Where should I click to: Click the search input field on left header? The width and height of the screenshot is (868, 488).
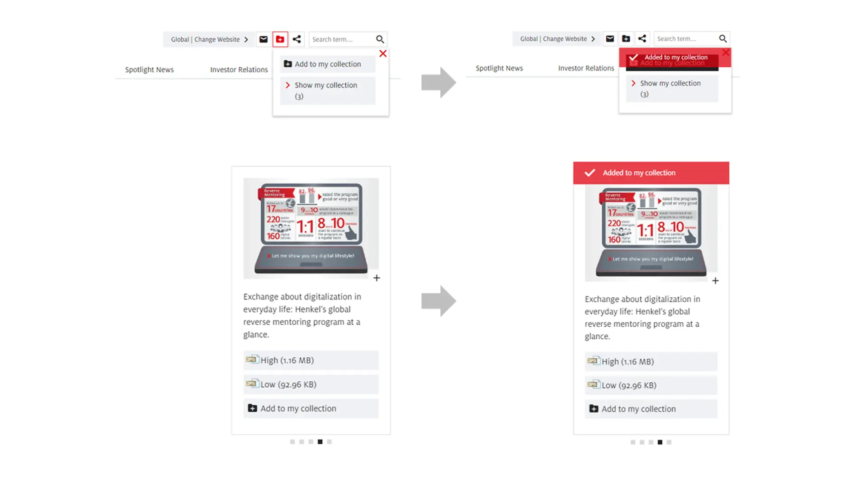coord(343,39)
